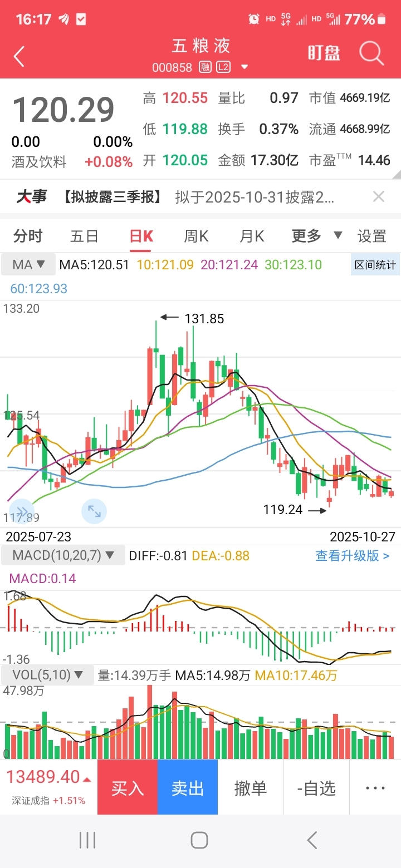Tap the Android back navigation button
Image resolution: width=401 pixels, height=868 pixels.
pos(312,840)
